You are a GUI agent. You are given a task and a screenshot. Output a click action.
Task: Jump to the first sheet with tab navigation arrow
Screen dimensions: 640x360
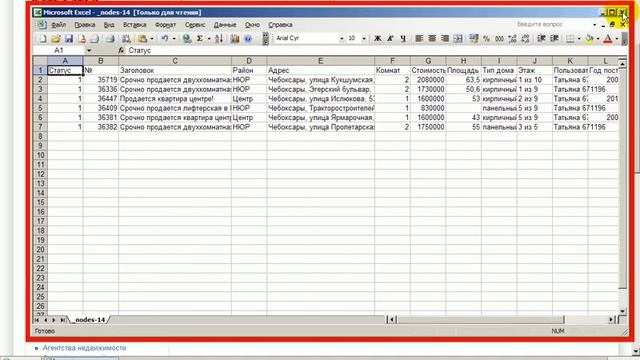[37, 320]
